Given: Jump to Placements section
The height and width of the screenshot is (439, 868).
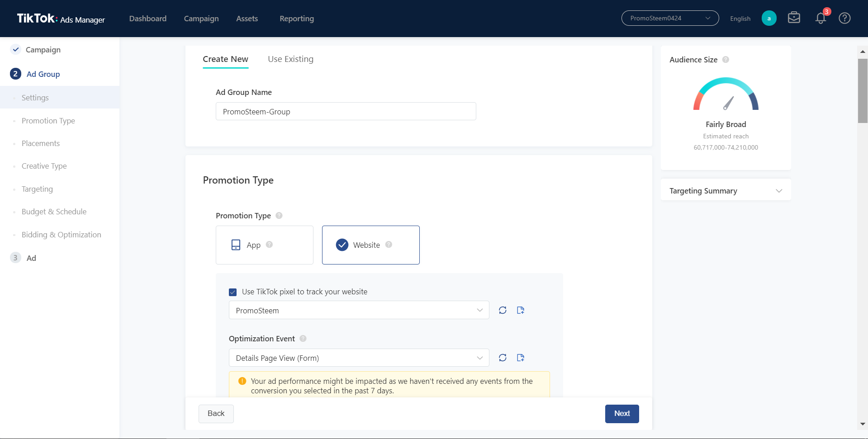Looking at the screenshot, I should 41,143.
